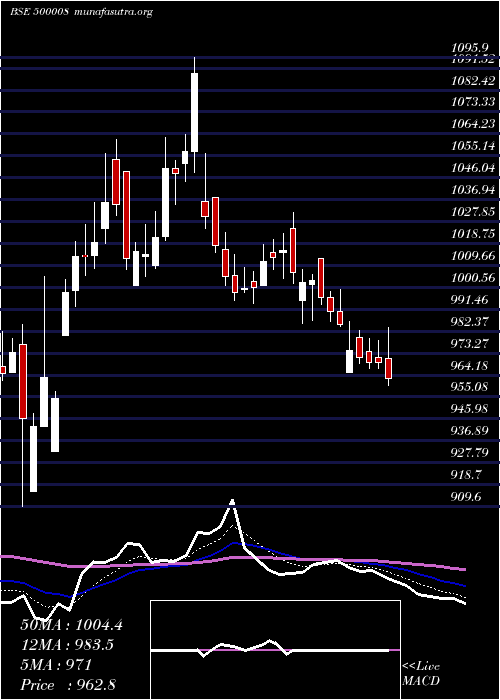
Task: Click the Price : 962.8 readout
Action: click(68, 685)
